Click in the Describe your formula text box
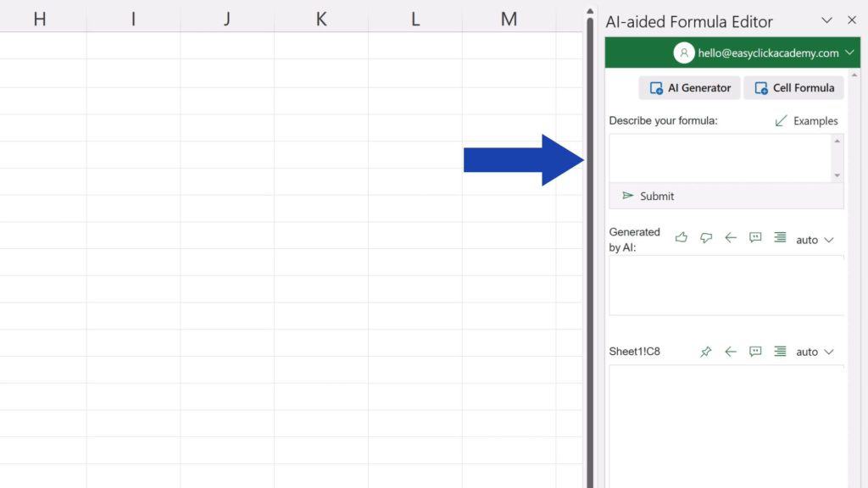 click(x=719, y=158)
